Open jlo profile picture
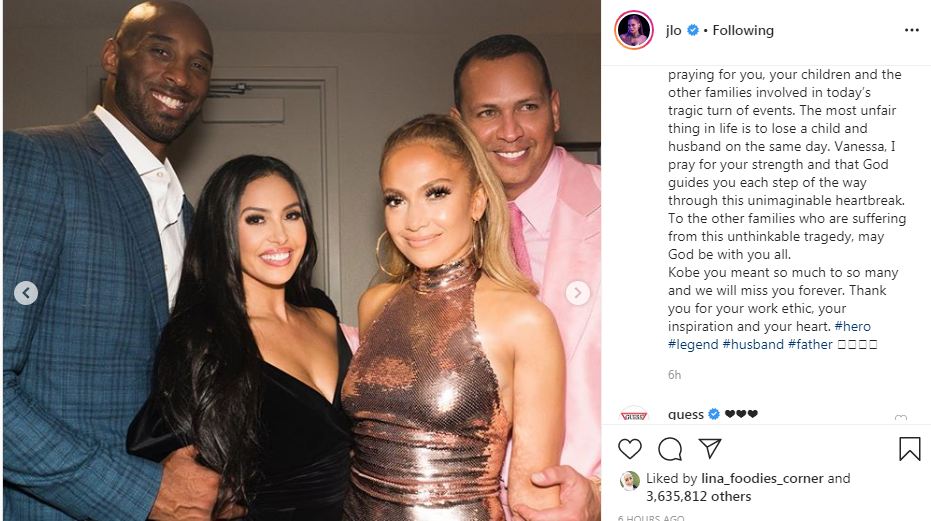 (634, 30)
